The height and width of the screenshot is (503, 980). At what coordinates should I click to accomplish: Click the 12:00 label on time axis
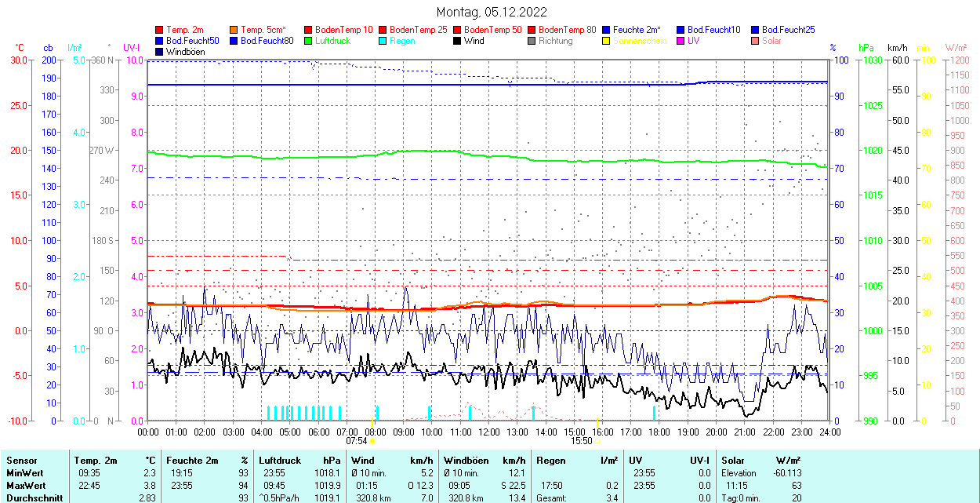pyautogui.click(x=489, y=432)
